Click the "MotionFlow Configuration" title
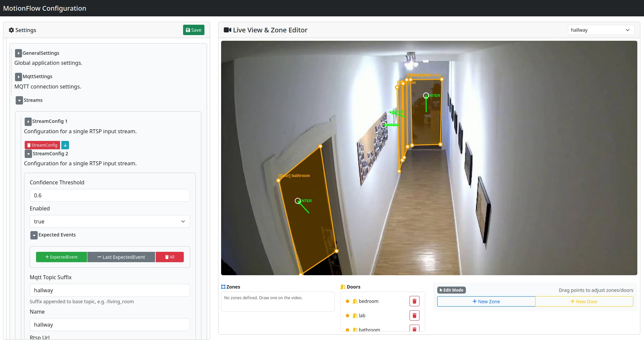Screen dimensions: 644x340 pyautogui.click(x=45, y=8)
